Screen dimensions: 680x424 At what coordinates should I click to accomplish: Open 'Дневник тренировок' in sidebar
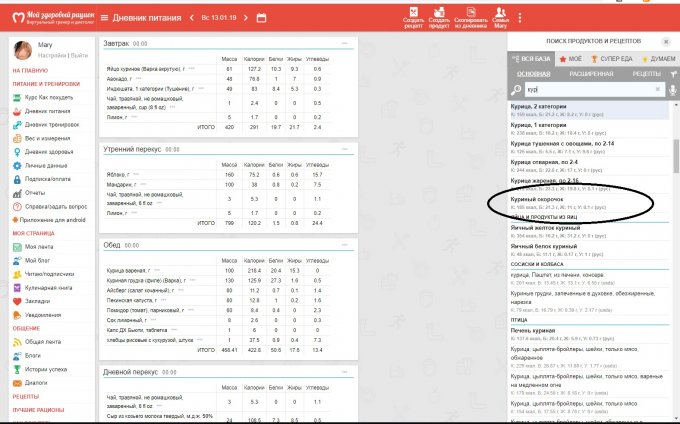pos(45,123)
